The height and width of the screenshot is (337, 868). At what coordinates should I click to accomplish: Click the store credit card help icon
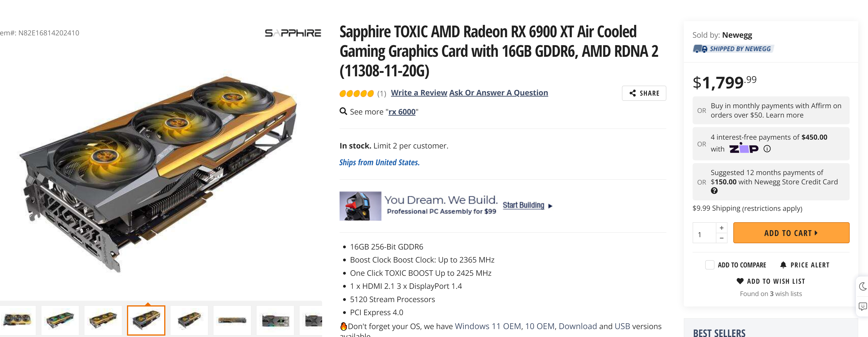[714, 191]
